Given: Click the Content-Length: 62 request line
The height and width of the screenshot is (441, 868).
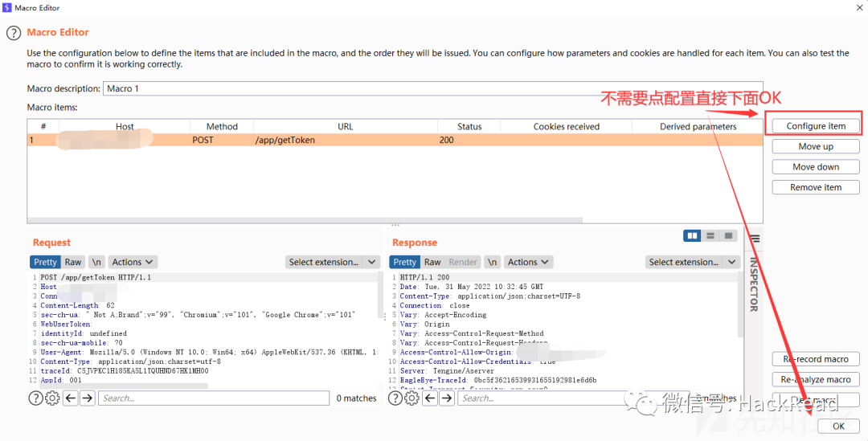Looking at the screenshot, I should click(x=77, y=305).
